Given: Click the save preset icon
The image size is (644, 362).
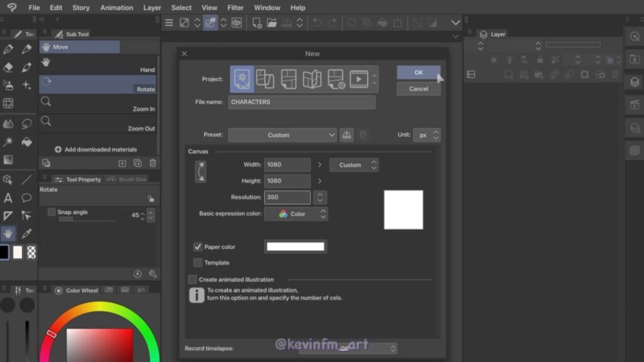Looking at the screenshot, I should click(347, 135).
